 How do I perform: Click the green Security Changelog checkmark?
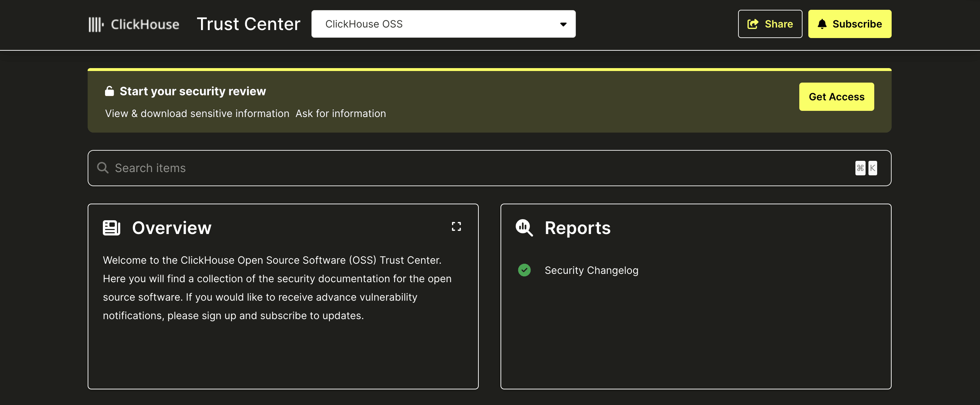(524, 270)
